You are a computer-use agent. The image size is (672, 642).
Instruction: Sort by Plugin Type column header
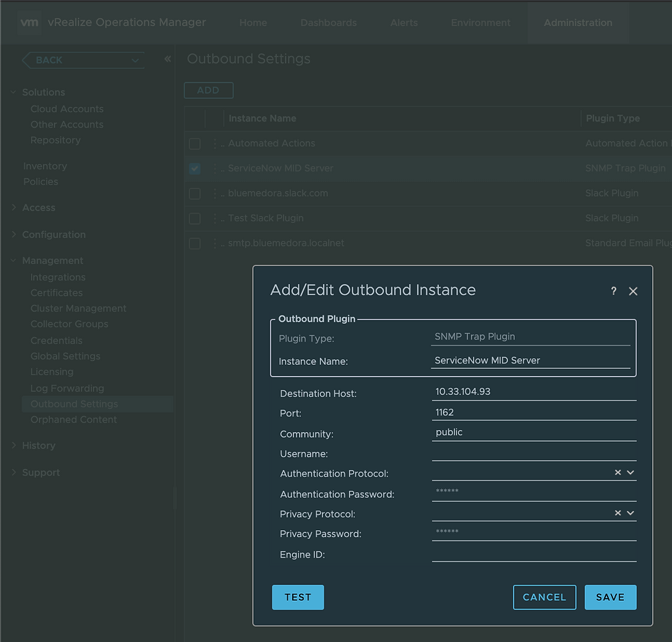click(x=613, y=118)
